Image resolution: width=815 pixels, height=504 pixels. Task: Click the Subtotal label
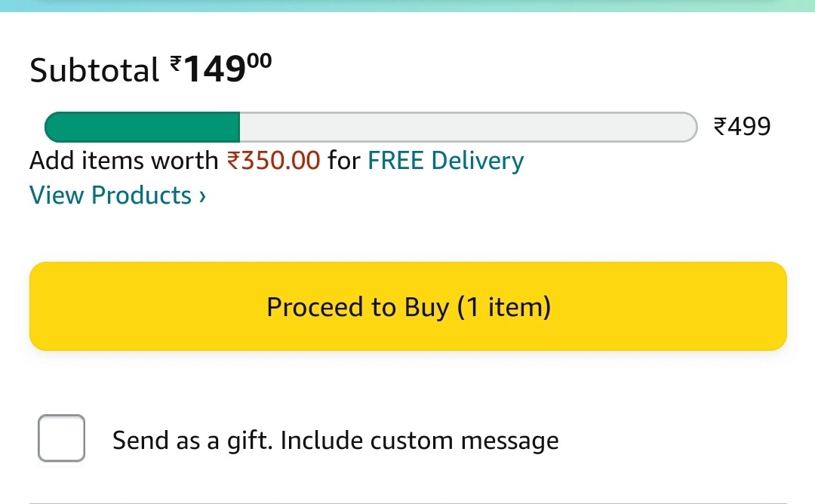pos(94,71)
